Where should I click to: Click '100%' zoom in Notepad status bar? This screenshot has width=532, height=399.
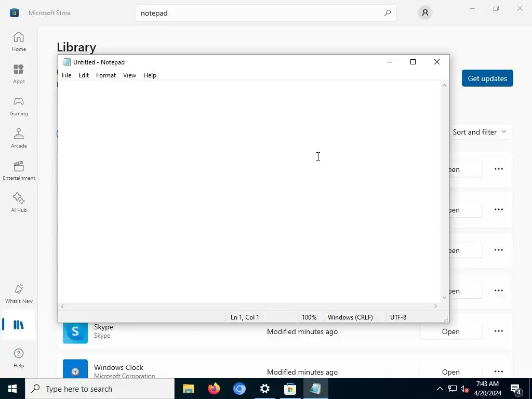pos(309,317)
